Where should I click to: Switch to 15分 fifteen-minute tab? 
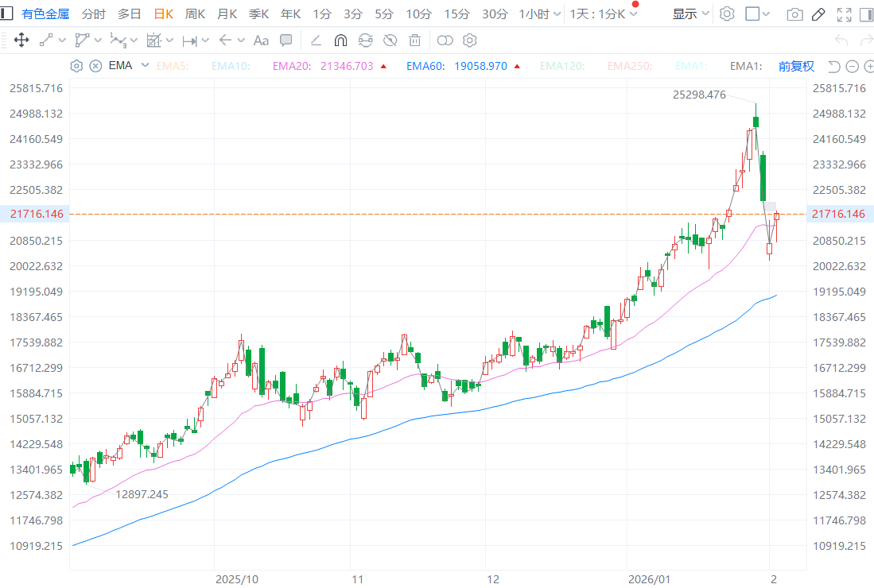tap(456, 14)
